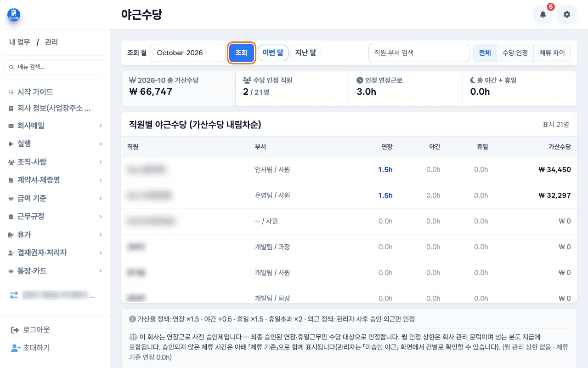Click the 회사메일 envelope icon
The image size is (588, 368).
coord(11,126)
